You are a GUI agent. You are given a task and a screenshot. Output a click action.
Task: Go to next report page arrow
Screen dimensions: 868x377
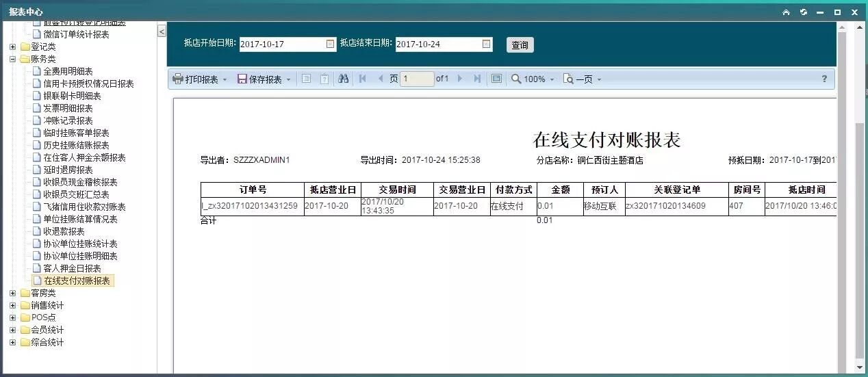coord(460,79)
